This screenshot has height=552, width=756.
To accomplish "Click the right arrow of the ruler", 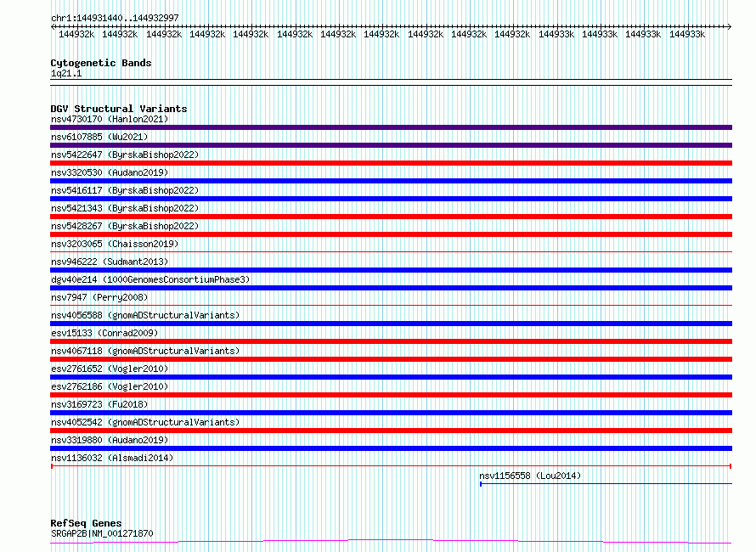I will [x=730, y=27].
